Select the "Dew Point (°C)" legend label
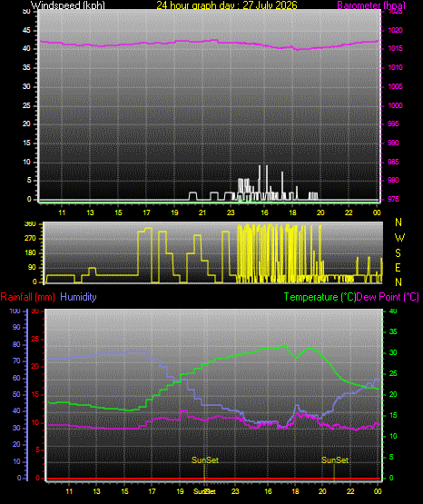This screenshot has height=504, width=423. (388, 297)
